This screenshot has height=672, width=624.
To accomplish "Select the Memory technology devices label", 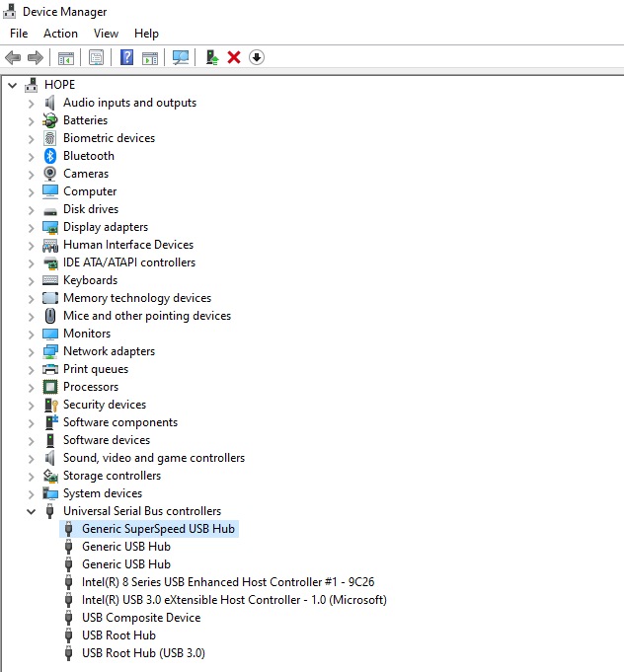I will pyautogui.click(x=137, y=298).
